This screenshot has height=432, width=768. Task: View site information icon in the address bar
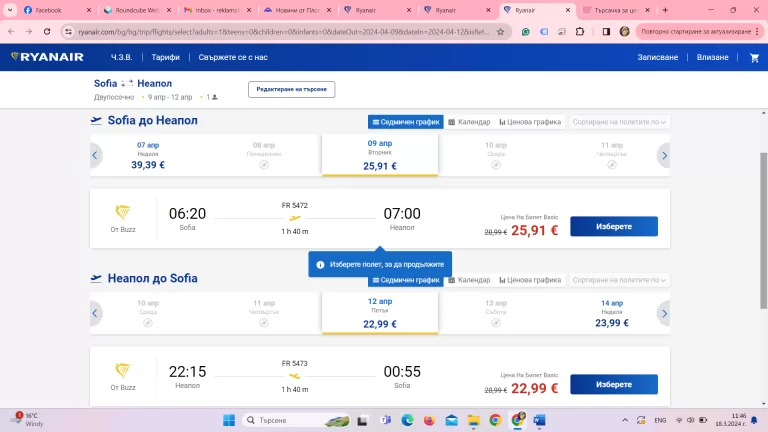(69, 32)
